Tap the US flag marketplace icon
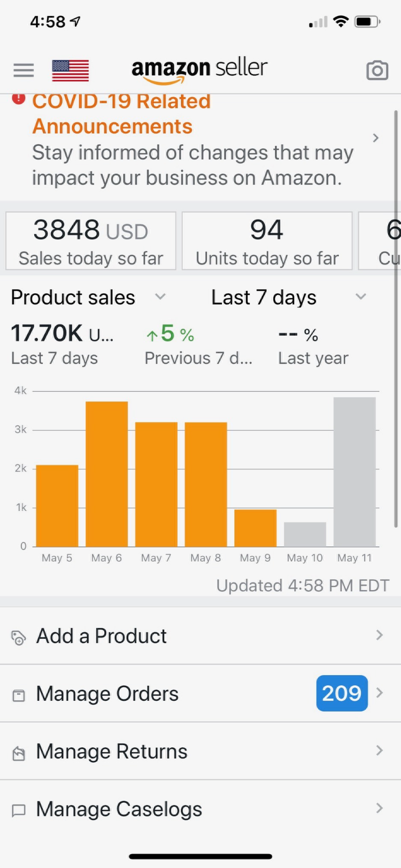 [71, 71]
